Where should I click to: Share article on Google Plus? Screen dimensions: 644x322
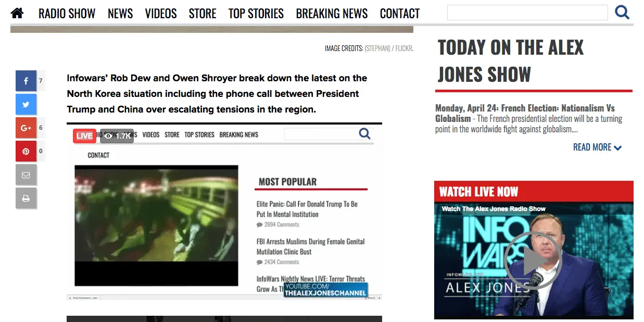point(26,128)
